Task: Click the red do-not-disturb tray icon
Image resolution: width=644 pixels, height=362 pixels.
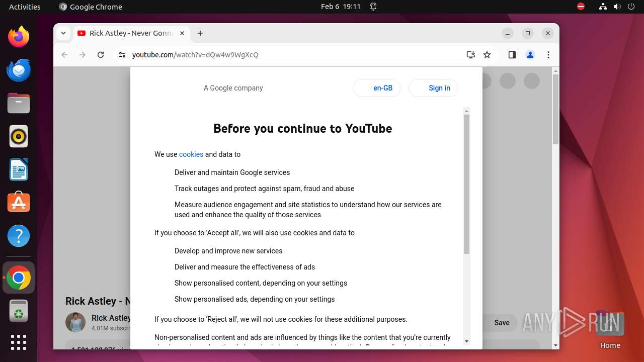Action: point(581,7)
